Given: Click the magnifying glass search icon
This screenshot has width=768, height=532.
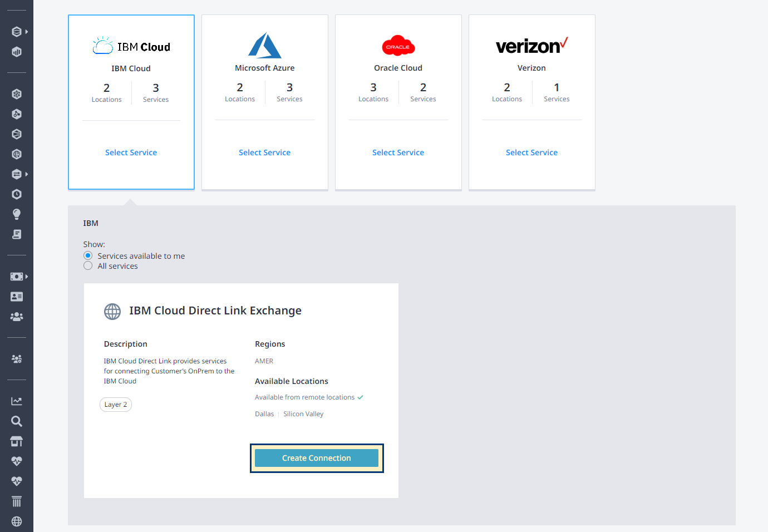Looking at the screenshot, I should pos(17,421).
